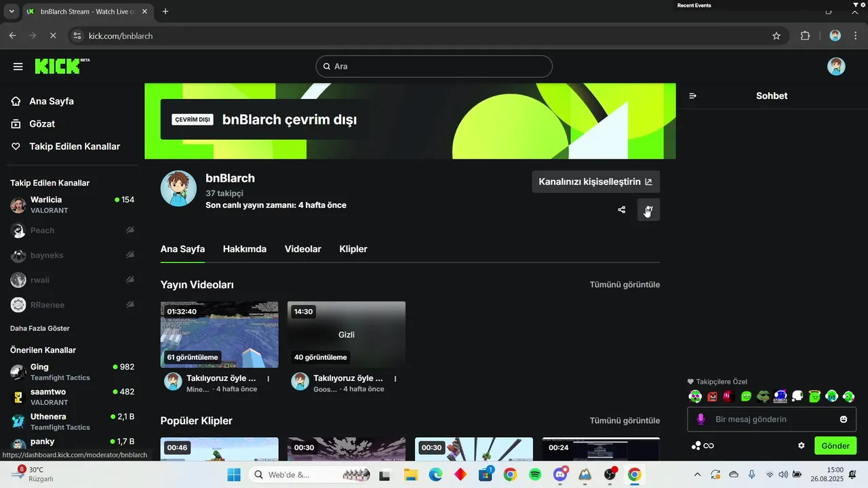Image resolution: width=868 pixels, height=488 pixels.
Task: Open the tab search dropdown arrow
Action: coord(12,12)
